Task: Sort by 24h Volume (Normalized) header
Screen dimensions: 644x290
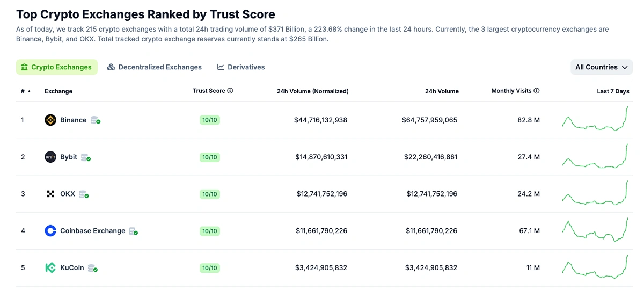Action: click(313, 91)
